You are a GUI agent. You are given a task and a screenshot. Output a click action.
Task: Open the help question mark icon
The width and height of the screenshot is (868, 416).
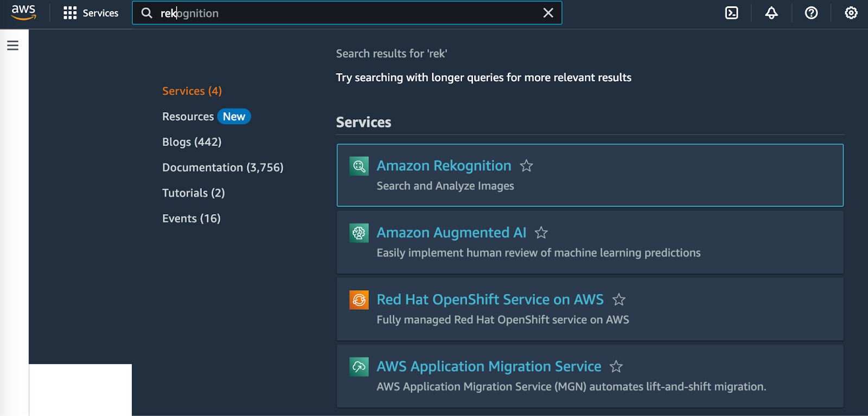811,13
